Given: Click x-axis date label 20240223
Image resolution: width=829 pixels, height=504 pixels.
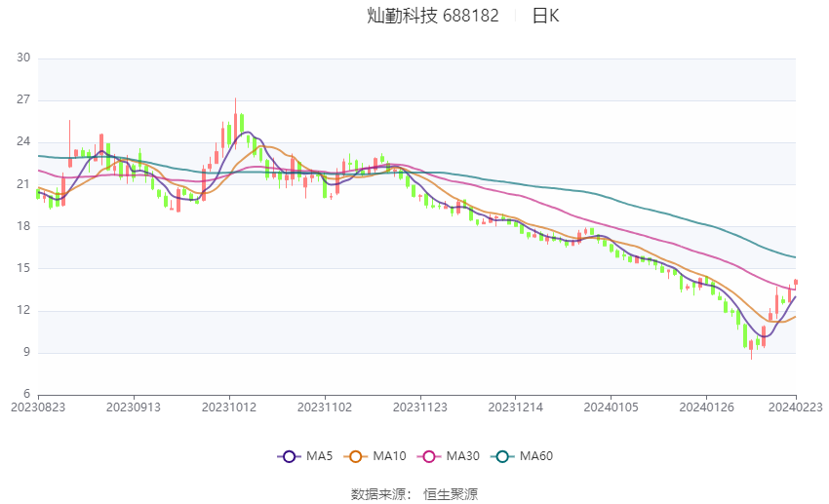Looking at the screenshot, I should point(796,407).
